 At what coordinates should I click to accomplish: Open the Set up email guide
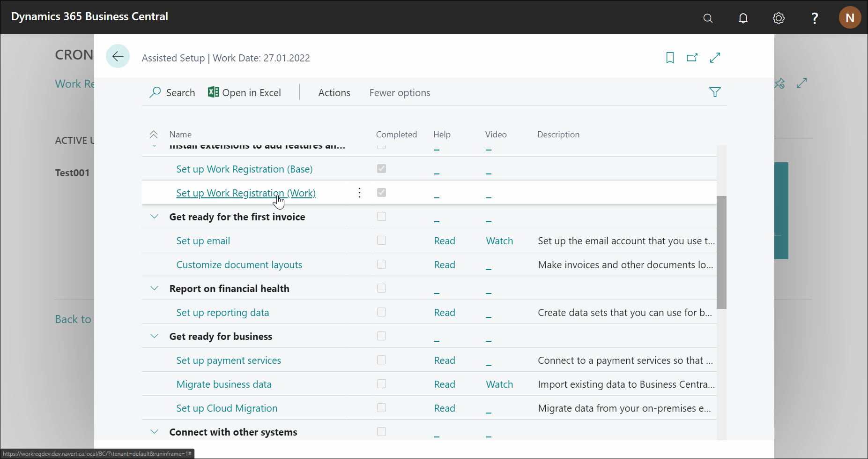pos(203,241)
